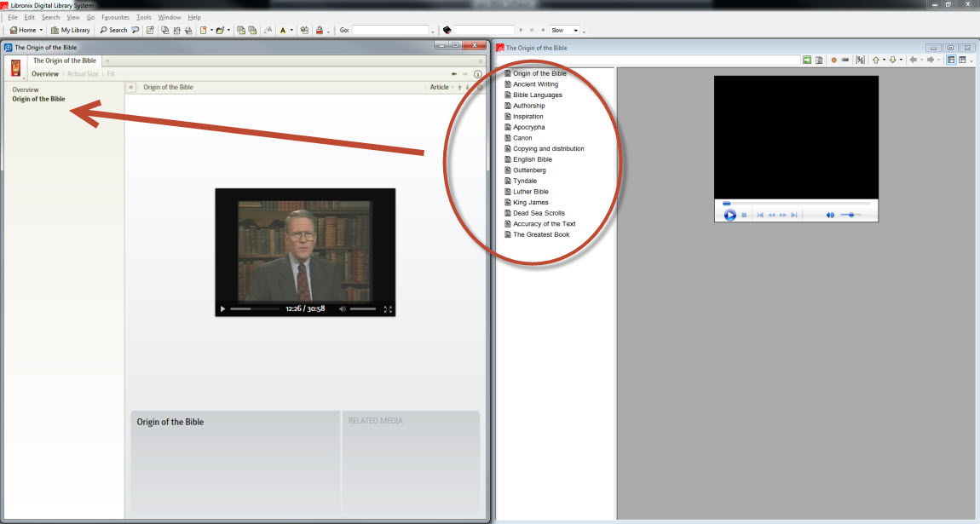Image resolution: width=980 pixels, height=524 pixels.
Task: Open Ancient Writing in the contents list
Action: tap(536, 84)
